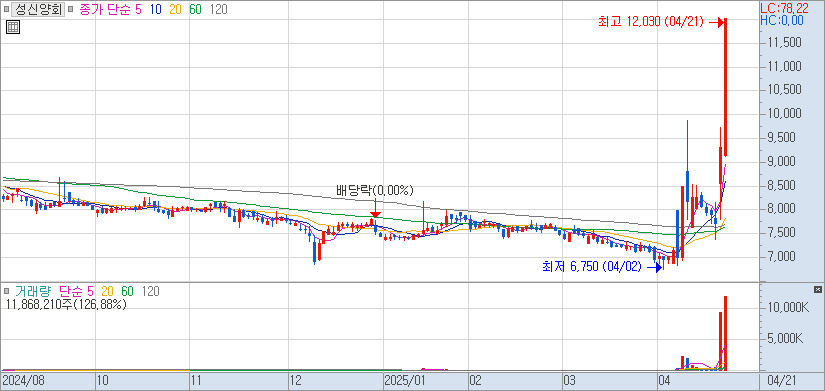825x391 pixels.
Task: Click the 11,868,210주(126.88%) volume value
Action: pos(66,304)
